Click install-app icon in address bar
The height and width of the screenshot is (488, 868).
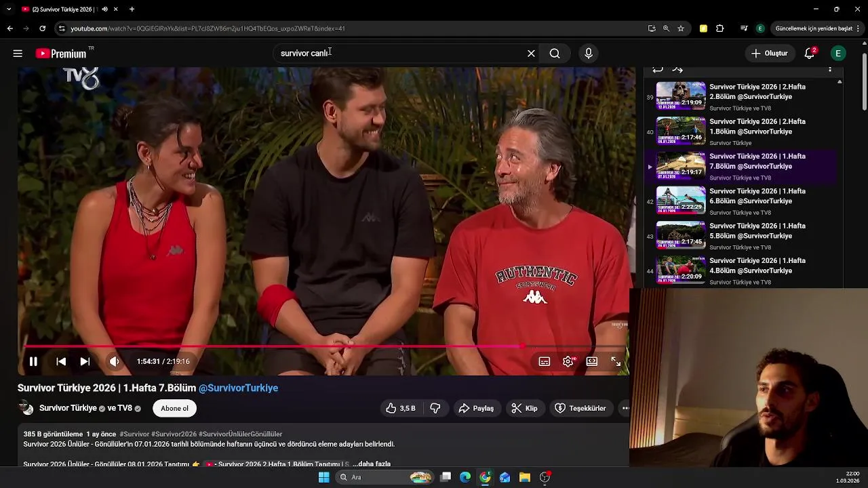click(x=652, y=28)
